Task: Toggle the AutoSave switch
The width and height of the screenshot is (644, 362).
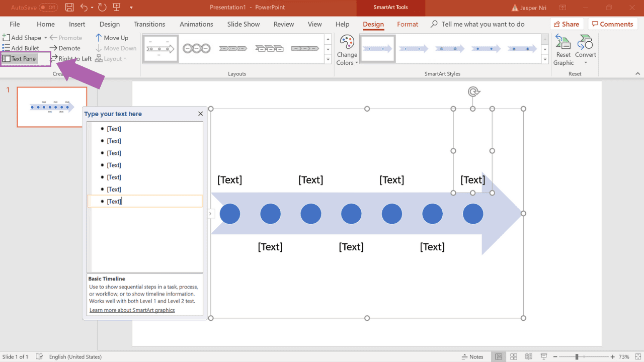Action: [48, 8]
